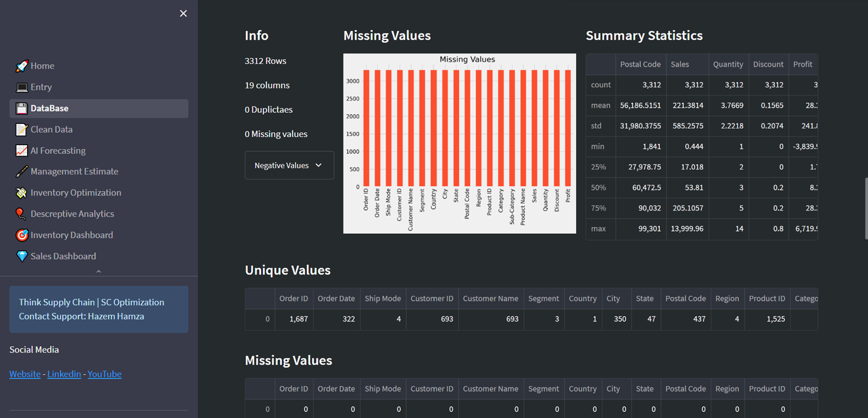Select the Sales column header in Summary Statistics

coord(680,64)
